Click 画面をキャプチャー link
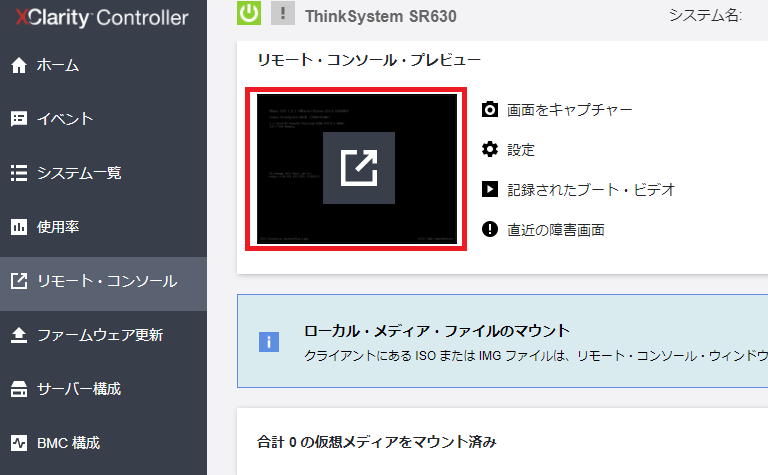Screen dimensions: 768x475 point(570,110)
